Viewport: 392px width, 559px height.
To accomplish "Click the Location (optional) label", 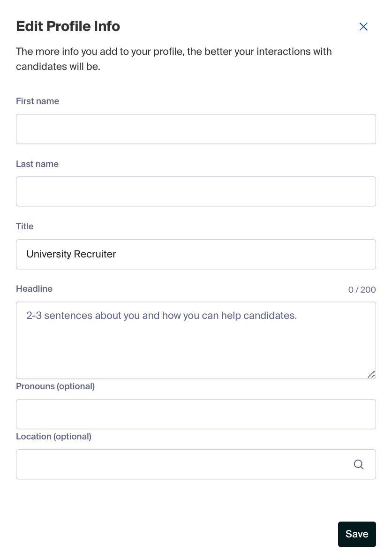I will point(53,437).
